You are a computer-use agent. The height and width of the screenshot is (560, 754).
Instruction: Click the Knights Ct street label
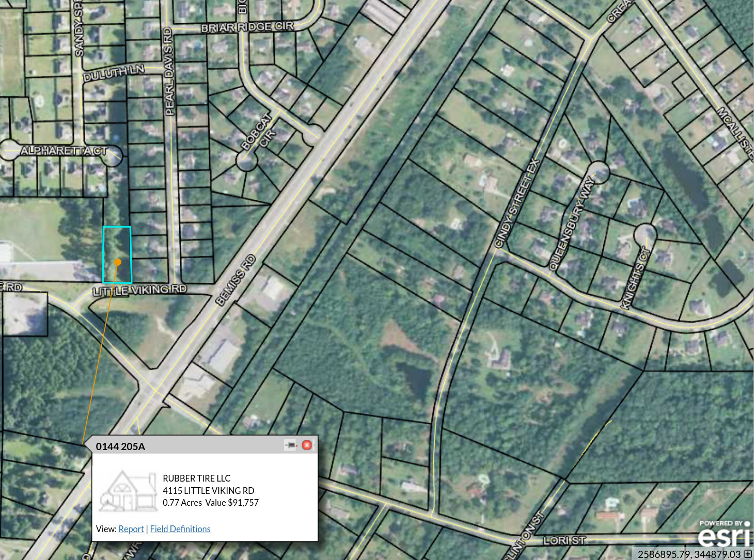click(635, 279)
